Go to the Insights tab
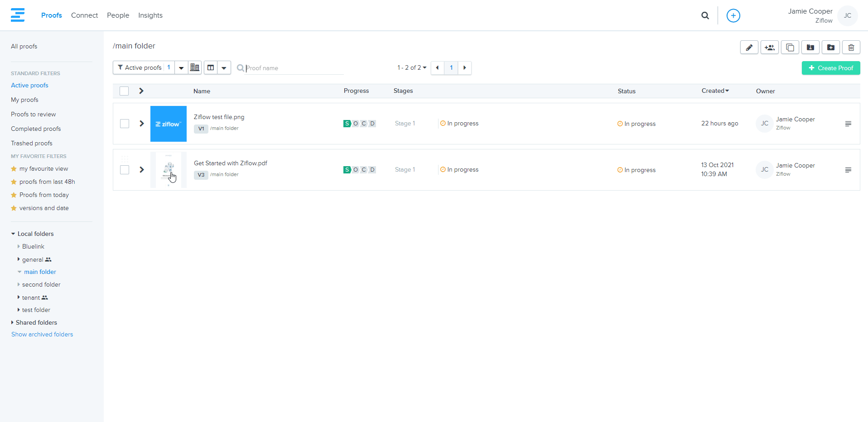 pyautogui.click(x=150, y=15)
